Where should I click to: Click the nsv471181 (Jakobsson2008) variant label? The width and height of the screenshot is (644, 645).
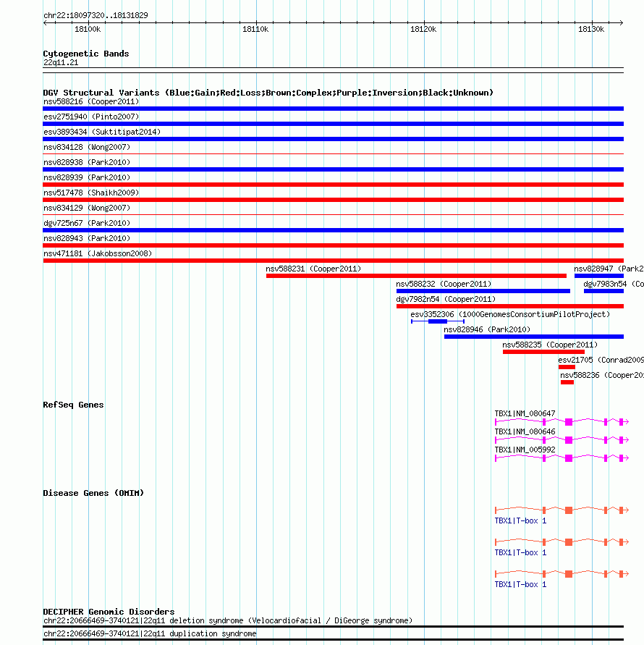point(98,254)
